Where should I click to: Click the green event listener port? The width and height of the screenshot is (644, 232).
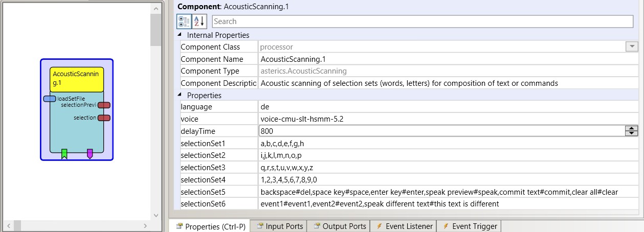[64, 154]
